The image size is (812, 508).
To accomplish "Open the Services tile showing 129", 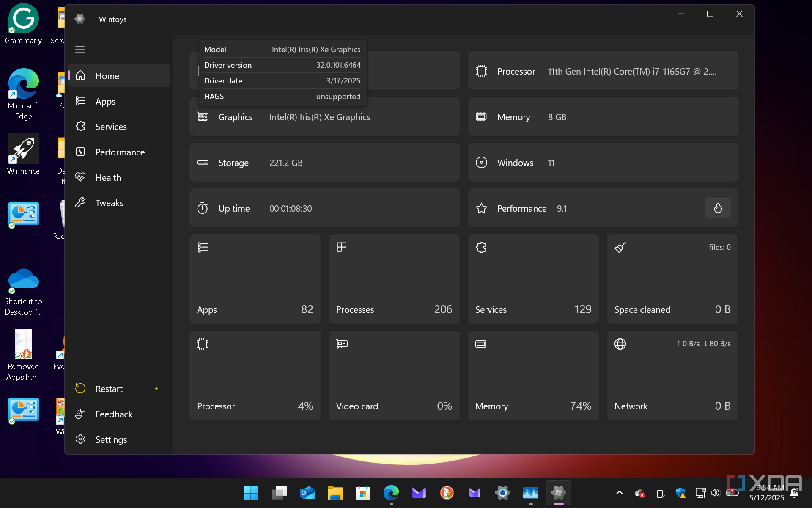I will (533, 279).
